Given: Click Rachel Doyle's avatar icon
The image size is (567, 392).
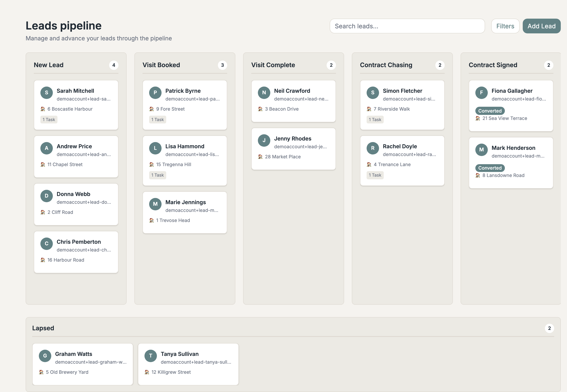Looking at the screenshot, I should pyautogui.click(x=373, y=148).
